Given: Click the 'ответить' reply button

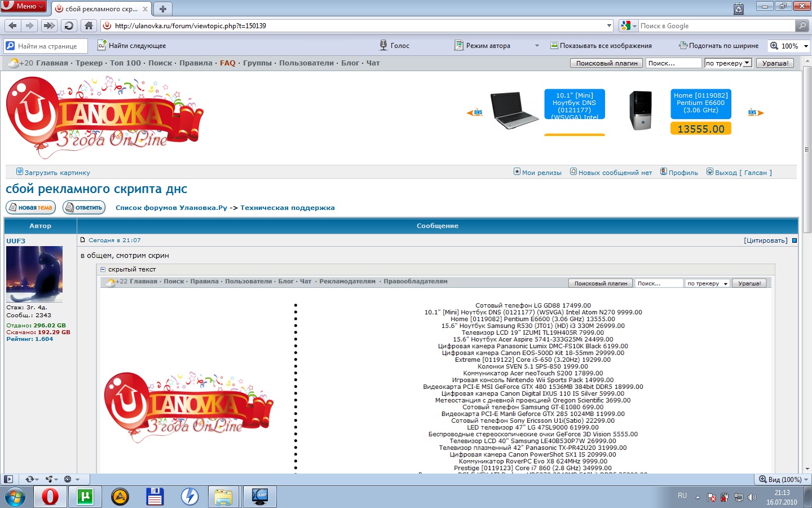Looking at the screenshot, I should coord(84,208).
